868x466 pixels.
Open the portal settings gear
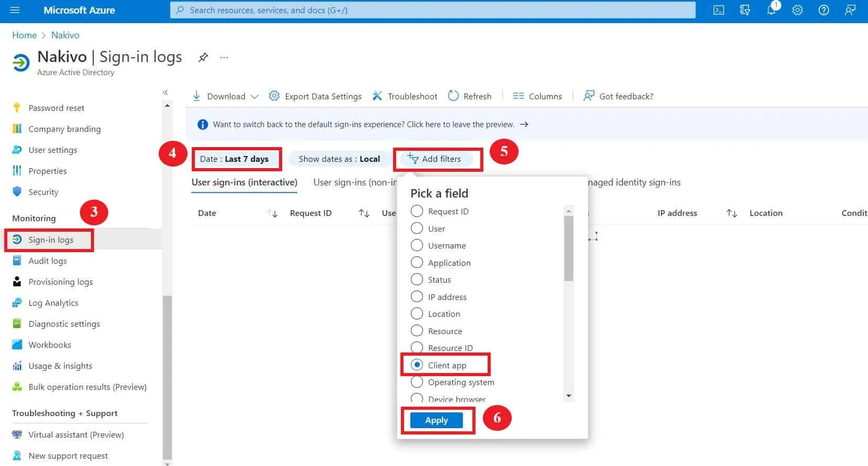pos(797,10)
